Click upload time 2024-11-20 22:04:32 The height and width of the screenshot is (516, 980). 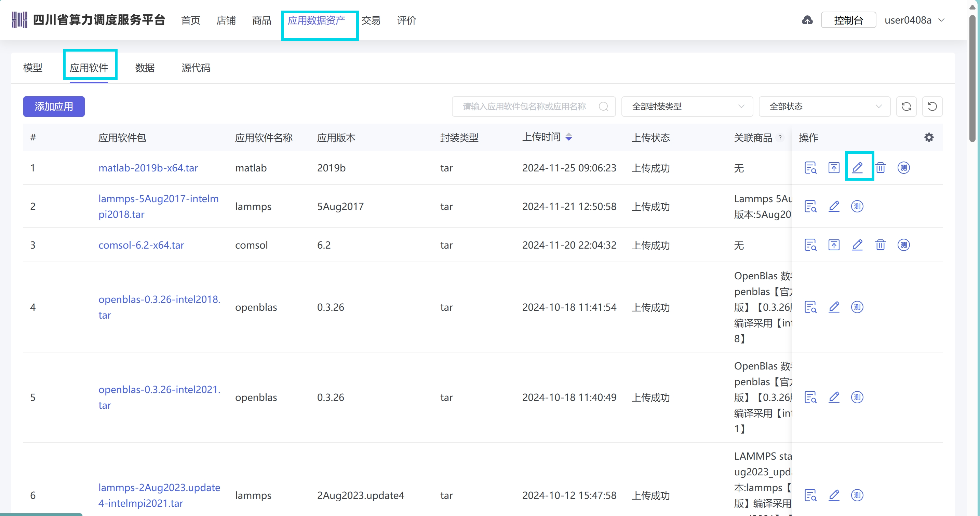click(569, 245)
